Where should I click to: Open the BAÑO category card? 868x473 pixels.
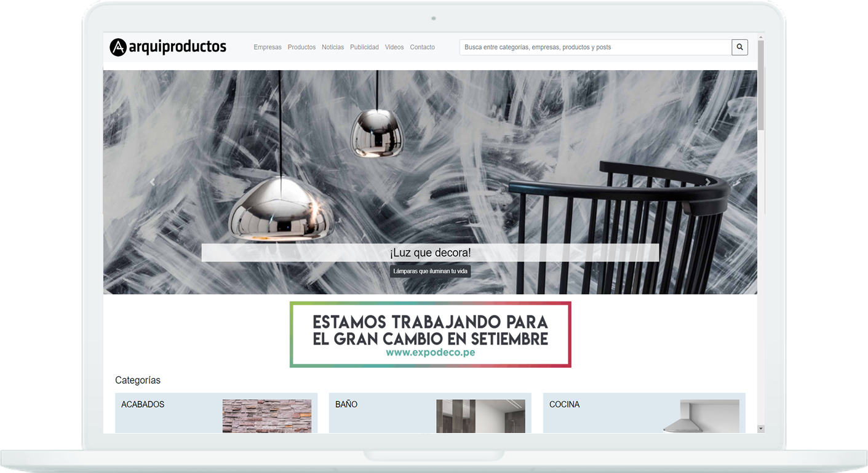click(430, 413)
